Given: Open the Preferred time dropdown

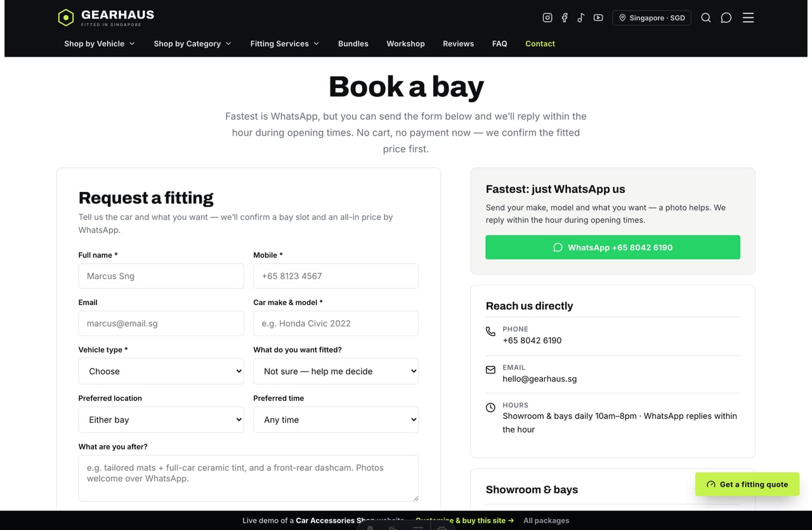Looking at the screenshot, I should [x=336, y=420].
